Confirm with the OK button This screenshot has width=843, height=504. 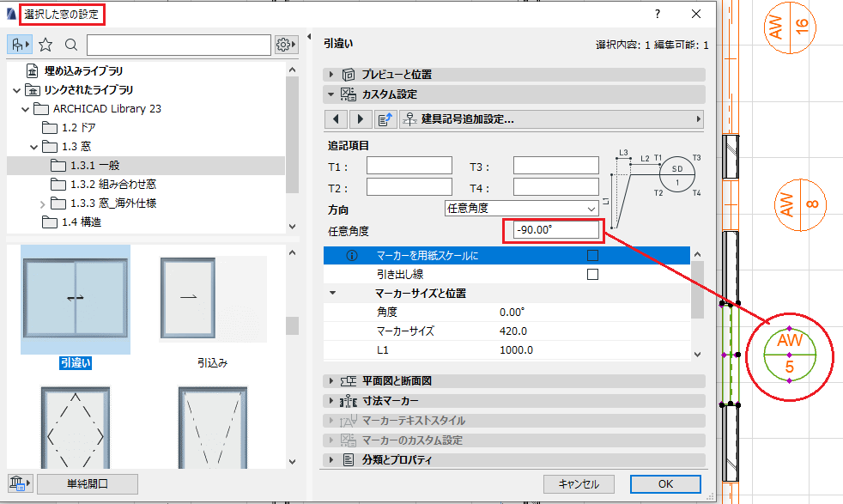[x=665, y=484]
